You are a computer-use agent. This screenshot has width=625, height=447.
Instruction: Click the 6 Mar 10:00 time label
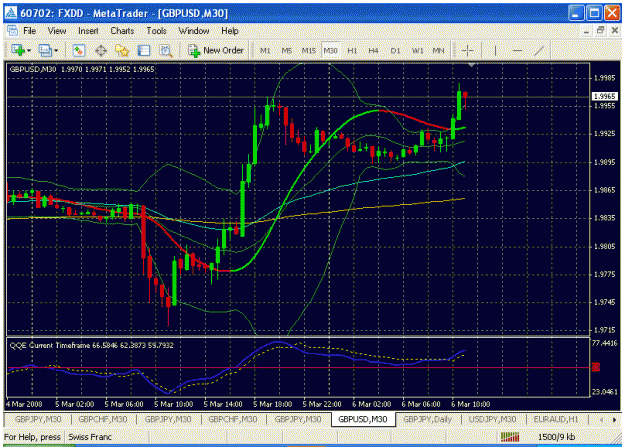click(x=470, y=404)
